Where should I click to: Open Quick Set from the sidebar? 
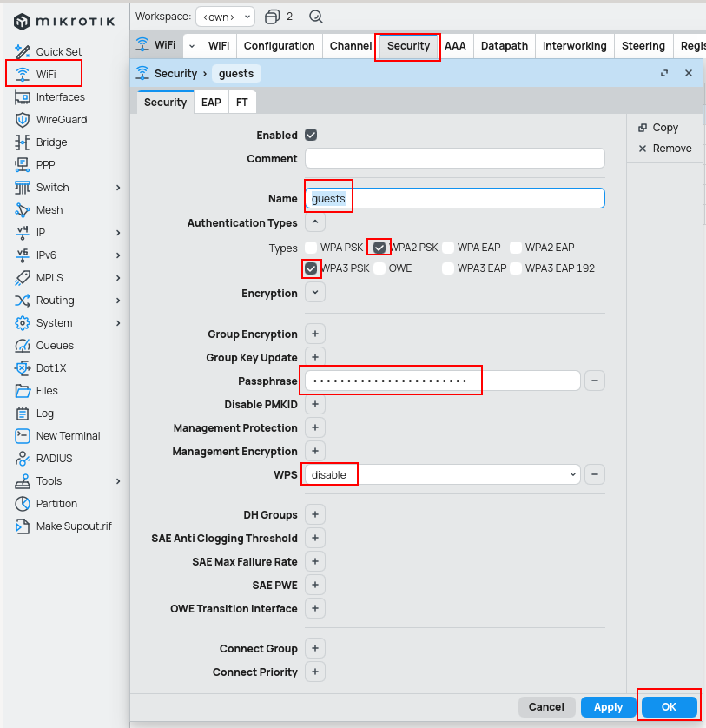[x=49, y=51]
